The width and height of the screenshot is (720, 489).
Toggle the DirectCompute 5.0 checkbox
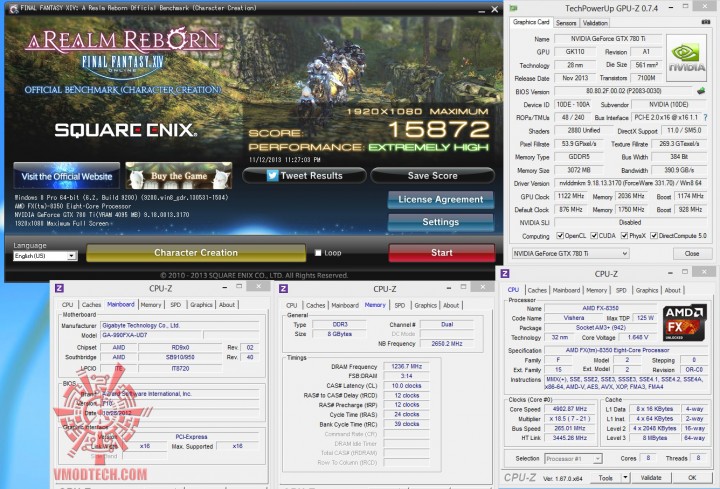coord(654,236)
